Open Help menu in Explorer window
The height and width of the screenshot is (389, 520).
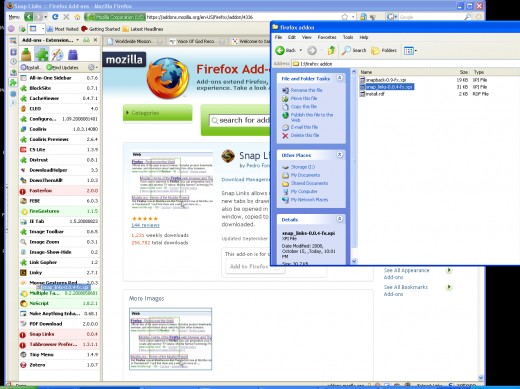pyautogui.click(x=364, y=37)
